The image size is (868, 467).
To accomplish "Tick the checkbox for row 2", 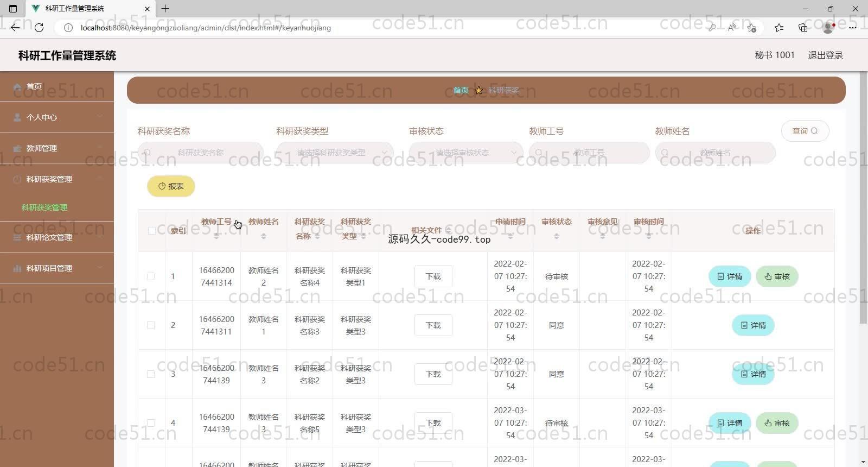I will tap(151, 325).
